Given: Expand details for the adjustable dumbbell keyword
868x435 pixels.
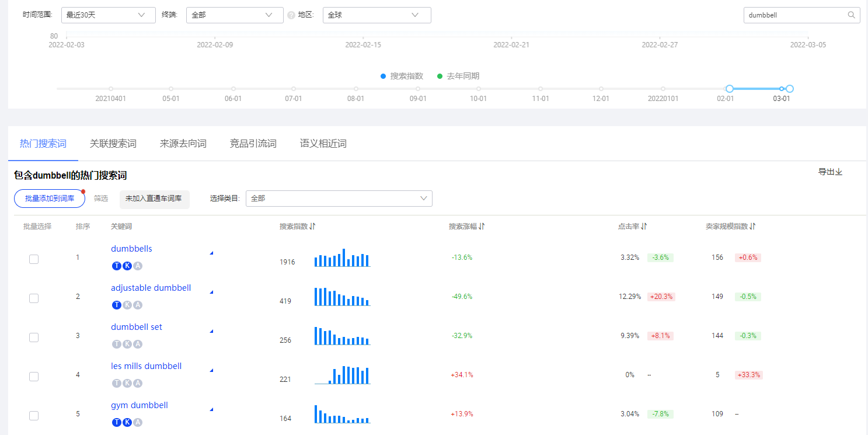Looking at the screenshot, I should (x=211, y=293).
